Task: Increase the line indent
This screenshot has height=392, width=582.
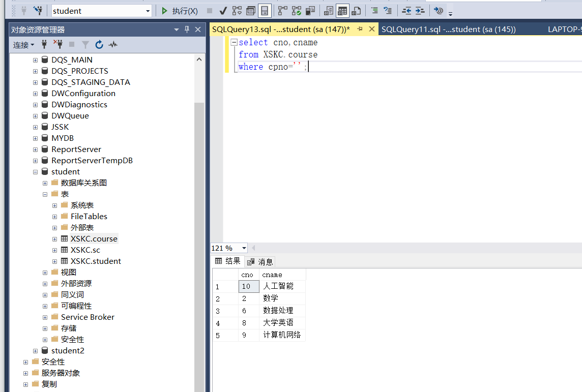Action: point(420,11)
